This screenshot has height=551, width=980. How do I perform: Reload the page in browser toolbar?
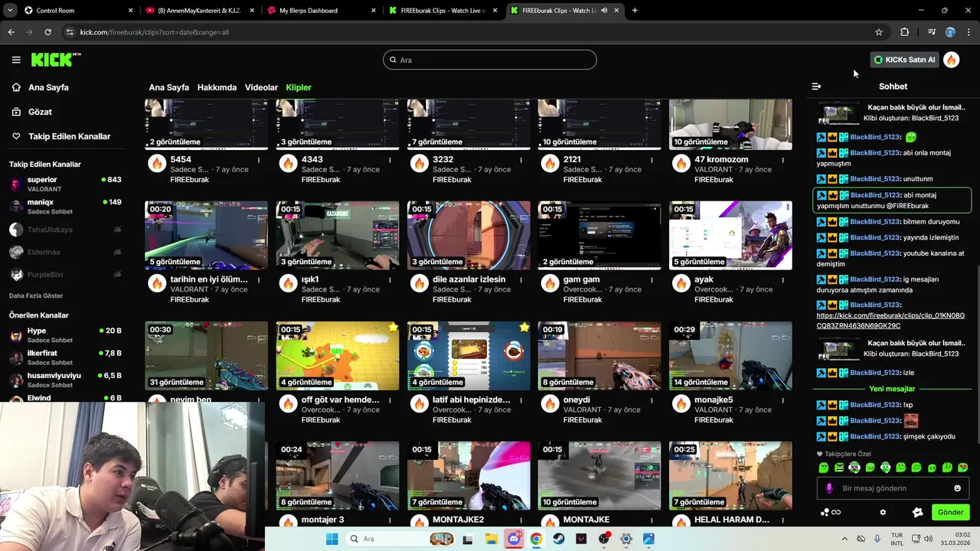47,32
